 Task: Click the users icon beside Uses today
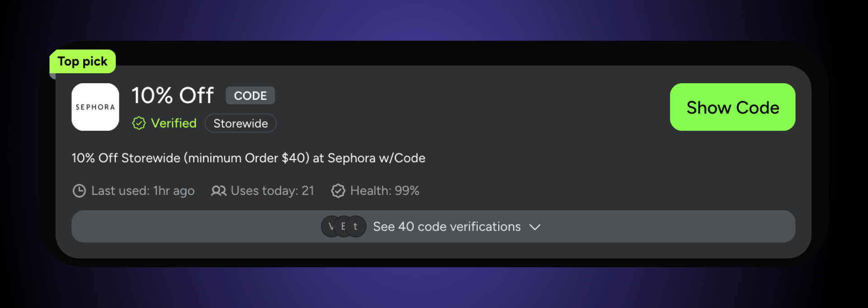pos(219,191)
